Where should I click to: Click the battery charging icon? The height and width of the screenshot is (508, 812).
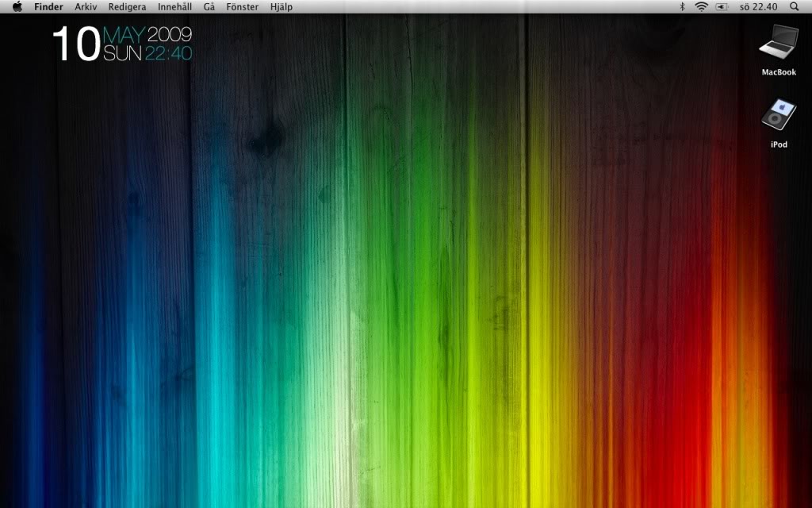pos(722,7)
